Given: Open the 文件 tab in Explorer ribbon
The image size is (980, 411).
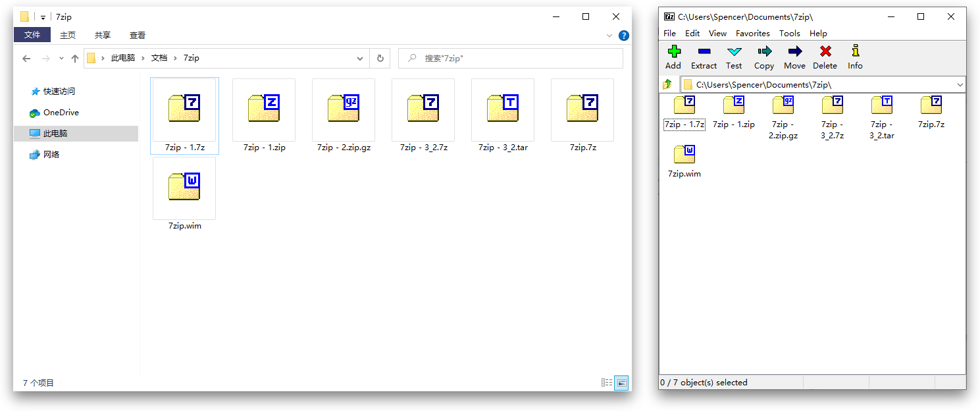Looking at the screenshot, I should (x=32, y=35).
